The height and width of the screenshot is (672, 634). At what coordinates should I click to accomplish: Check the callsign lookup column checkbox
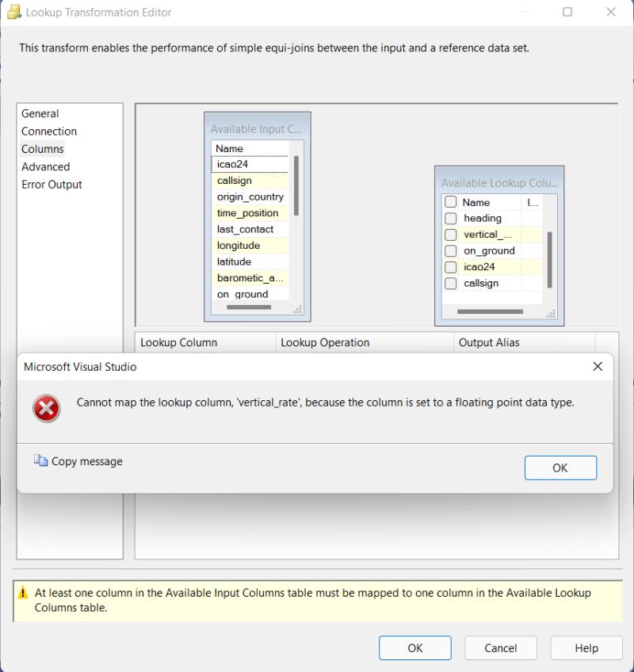coord(451,283)
